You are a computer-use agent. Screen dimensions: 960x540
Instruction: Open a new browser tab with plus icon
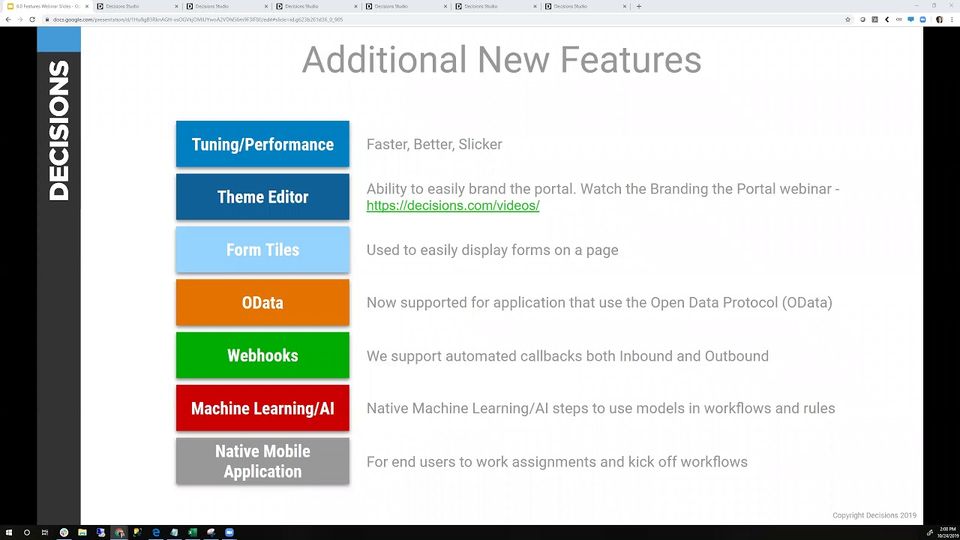pos(639,6)
